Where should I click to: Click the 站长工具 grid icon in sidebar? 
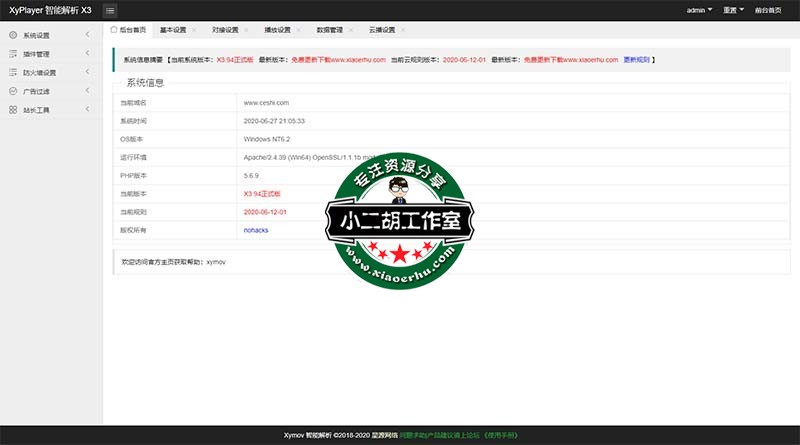[13, 110]
